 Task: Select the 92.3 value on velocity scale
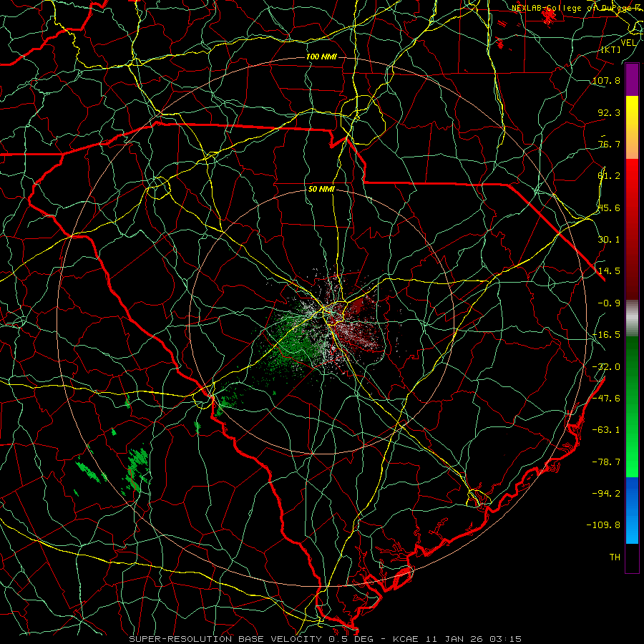point(609,112)
